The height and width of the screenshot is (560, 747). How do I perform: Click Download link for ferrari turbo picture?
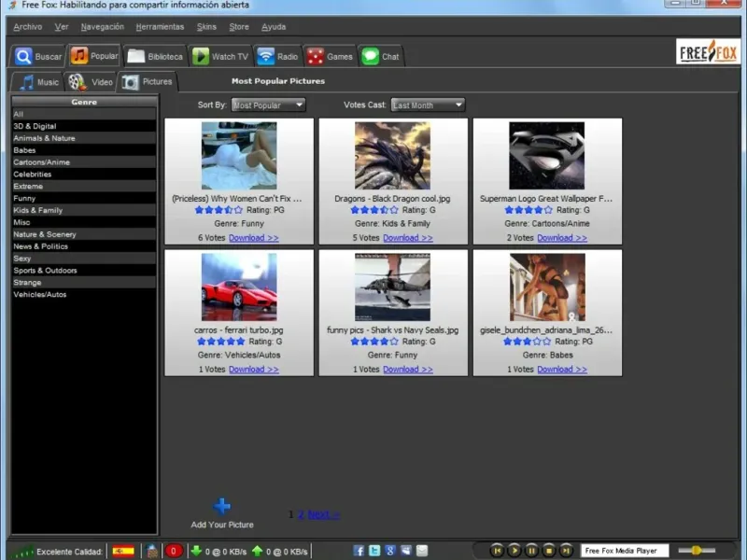(253, 370)
